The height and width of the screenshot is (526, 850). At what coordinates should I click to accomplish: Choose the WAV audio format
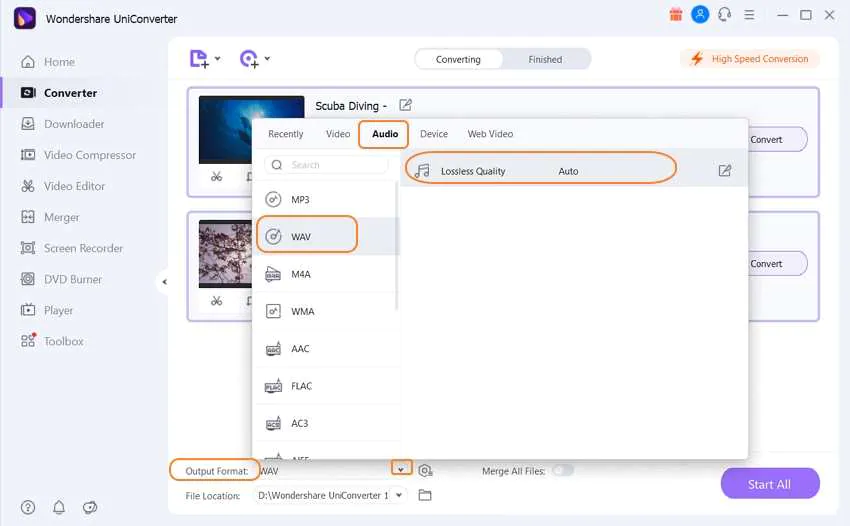pyautogui.click(x=326, y=236)
